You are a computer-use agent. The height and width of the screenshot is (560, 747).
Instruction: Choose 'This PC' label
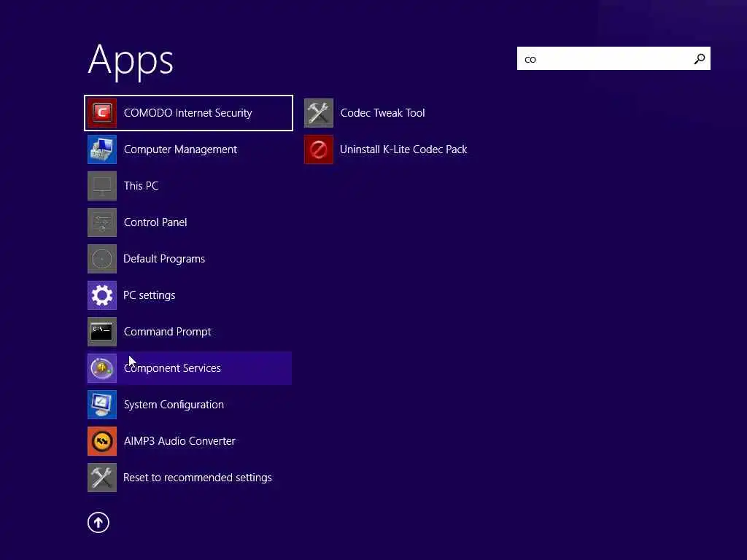click(x=141, y=186)
